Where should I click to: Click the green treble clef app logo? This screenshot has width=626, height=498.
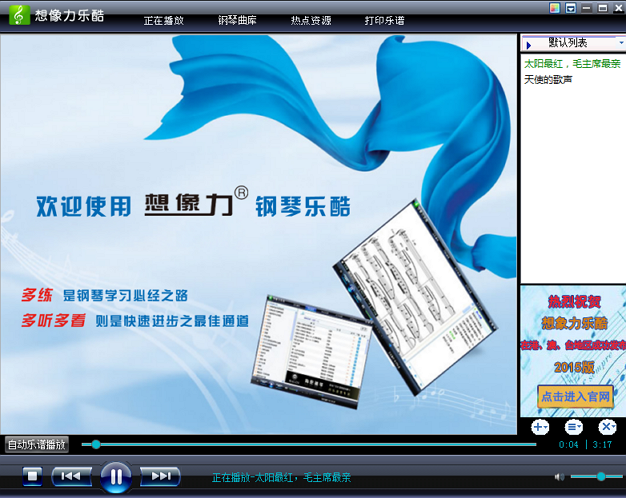point(19,15)
